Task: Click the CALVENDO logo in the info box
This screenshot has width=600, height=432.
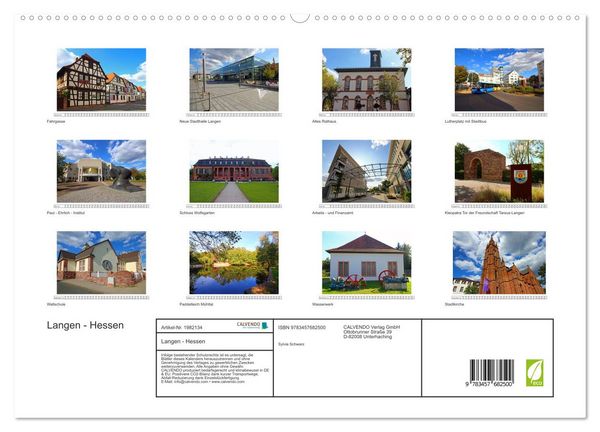Action: 253,325
